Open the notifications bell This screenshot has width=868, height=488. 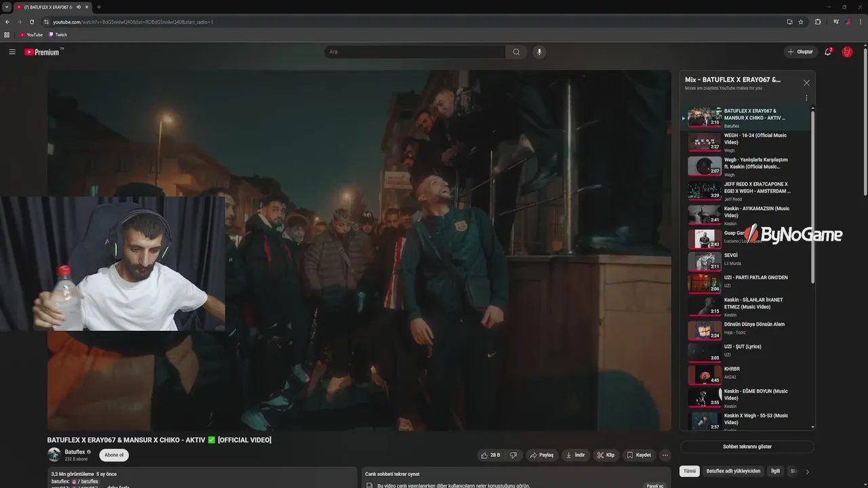(x=828, y=52)
